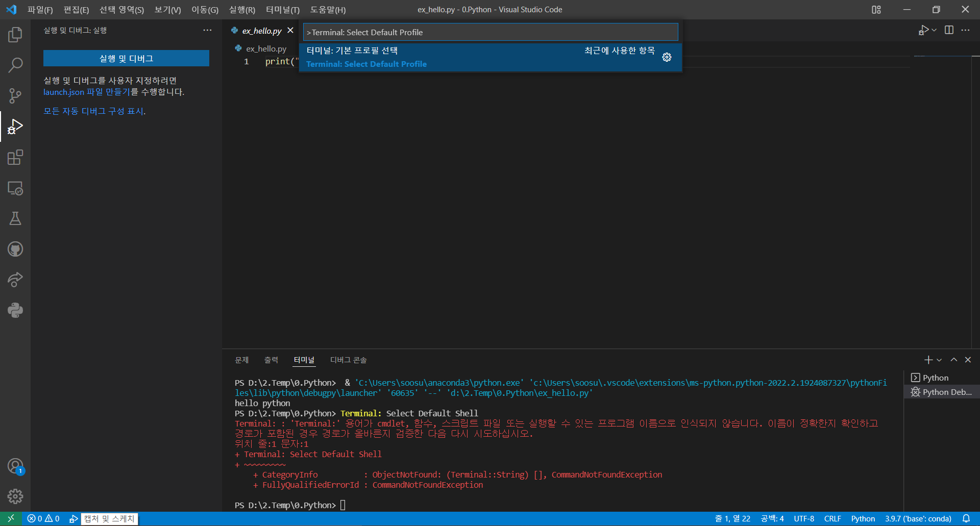This screenshot has width=980, height=526.
Task: Click 모든 자동 디버그 구성 표시 link
Action: click(x=93, y=111)
